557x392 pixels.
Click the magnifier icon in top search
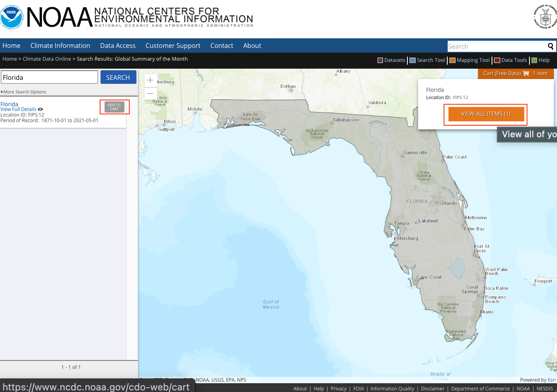click(x=551, y=46)
